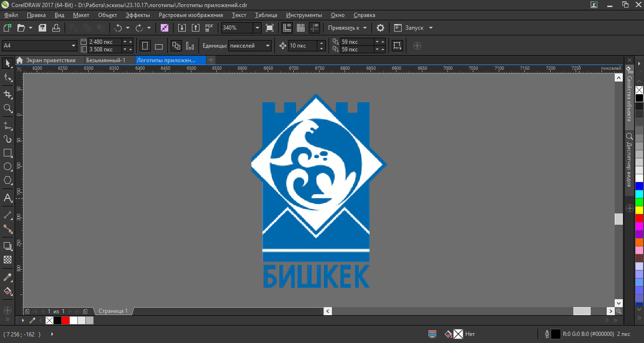Select the Text tool

click(x=8, y=197)
